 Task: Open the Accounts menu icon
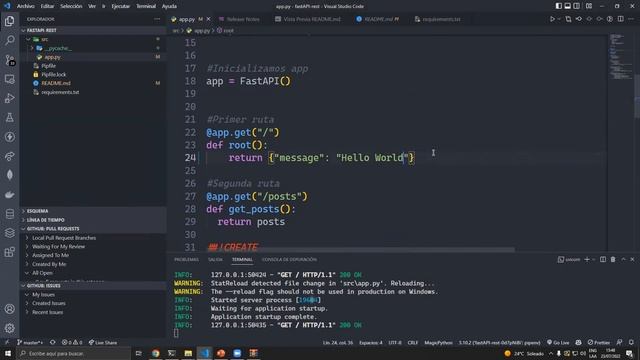[x=9, y=309]
